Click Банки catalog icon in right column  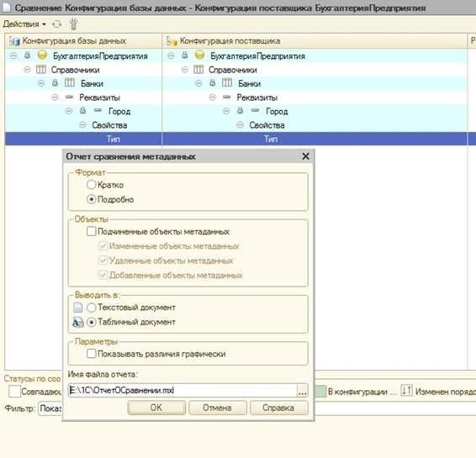227,83
